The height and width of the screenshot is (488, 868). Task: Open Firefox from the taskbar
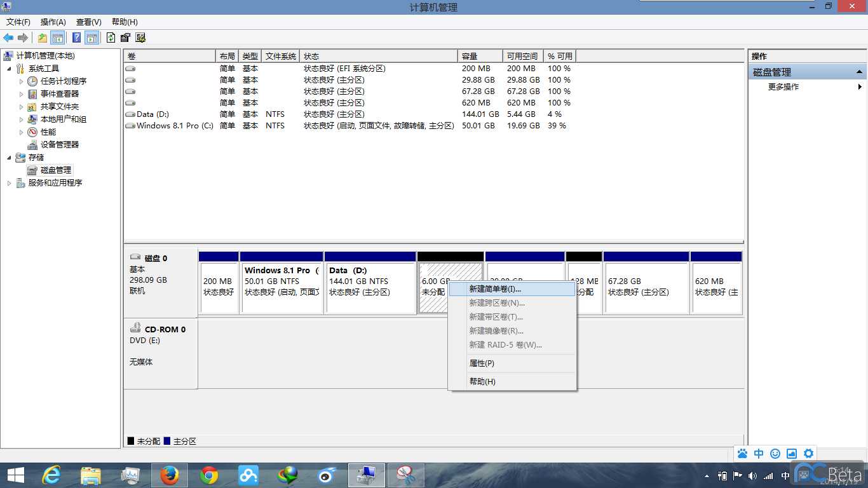pyautogui.click(x=170, y=475)
